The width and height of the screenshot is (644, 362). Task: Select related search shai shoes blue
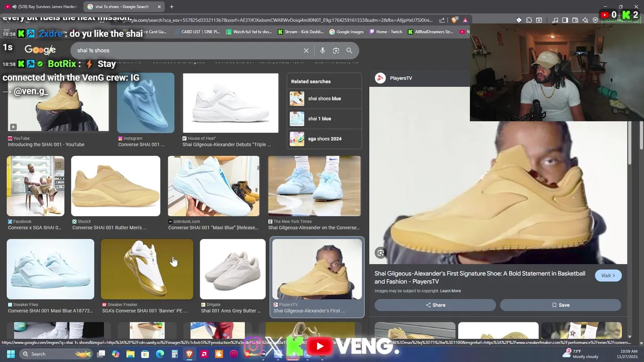click(324, 99)
